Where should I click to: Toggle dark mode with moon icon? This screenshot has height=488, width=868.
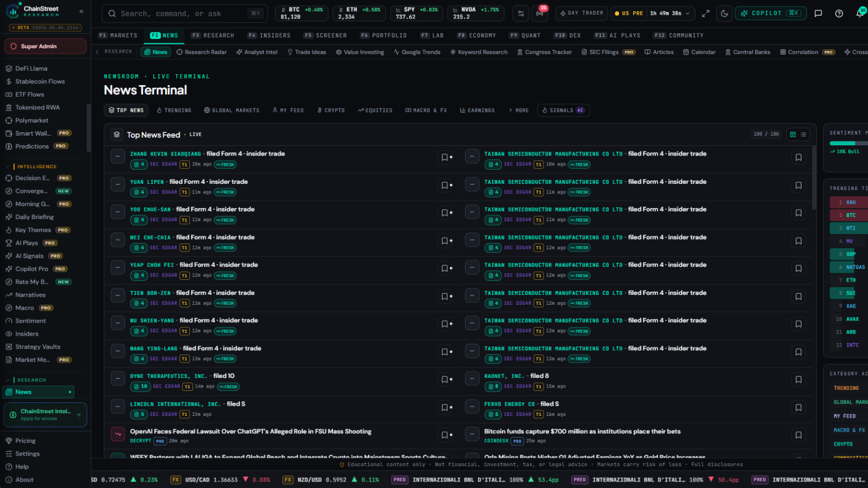(724, 14)
